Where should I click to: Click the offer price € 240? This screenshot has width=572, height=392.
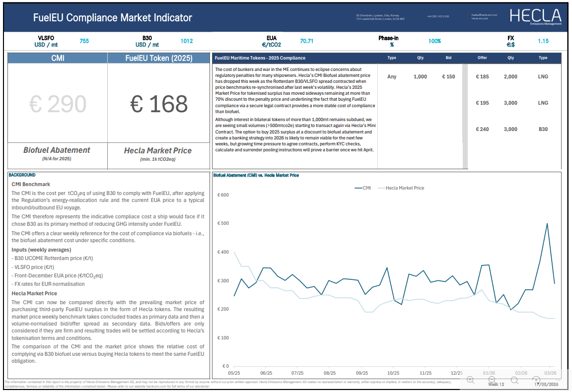482,129
